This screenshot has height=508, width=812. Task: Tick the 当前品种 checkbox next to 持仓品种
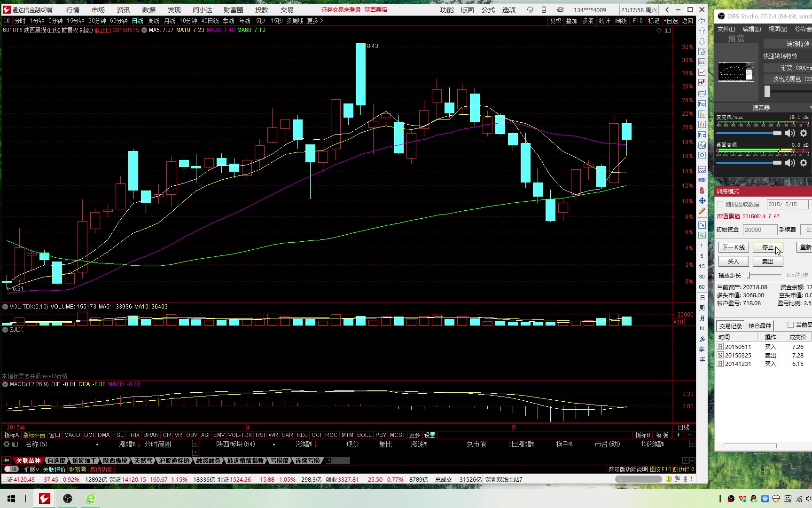pyautogui.click(x=790, y=325)
